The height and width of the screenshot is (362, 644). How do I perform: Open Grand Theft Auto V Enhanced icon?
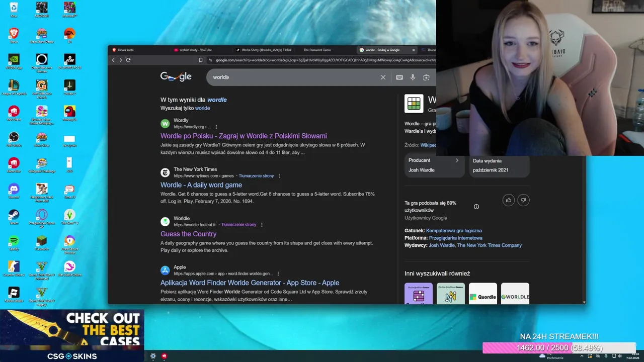42,270
